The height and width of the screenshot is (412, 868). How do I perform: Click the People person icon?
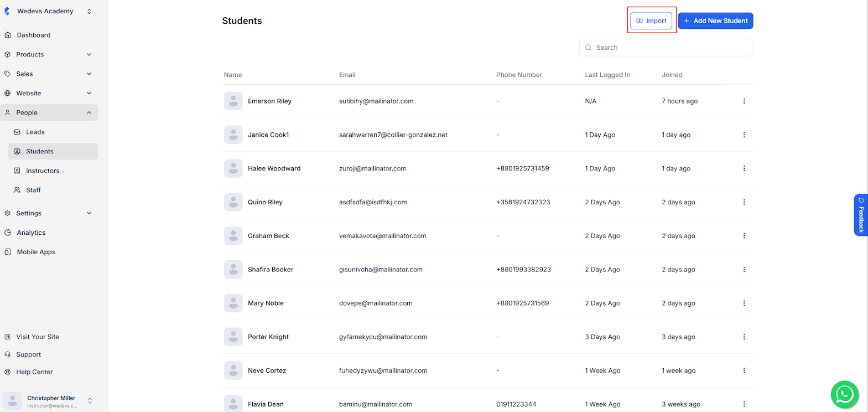coord(8,112)
